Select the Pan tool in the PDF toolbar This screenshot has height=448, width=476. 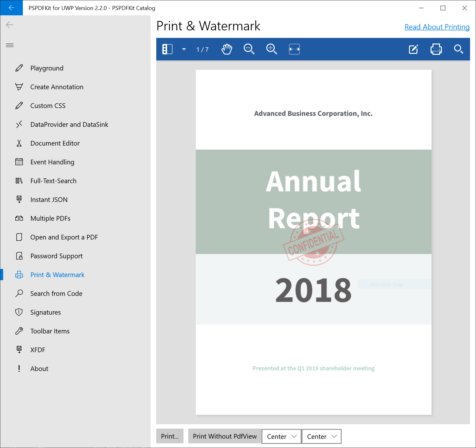[226, 49]
